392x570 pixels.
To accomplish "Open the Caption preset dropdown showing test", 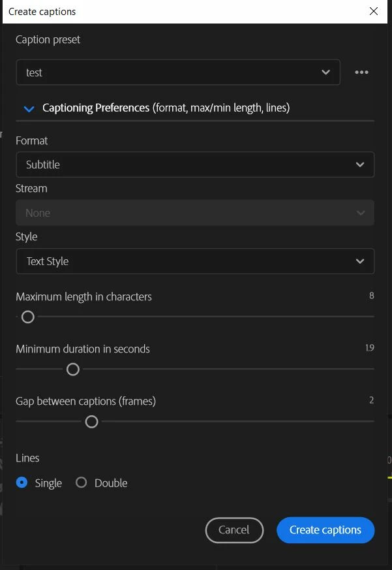I will [177, 72].
